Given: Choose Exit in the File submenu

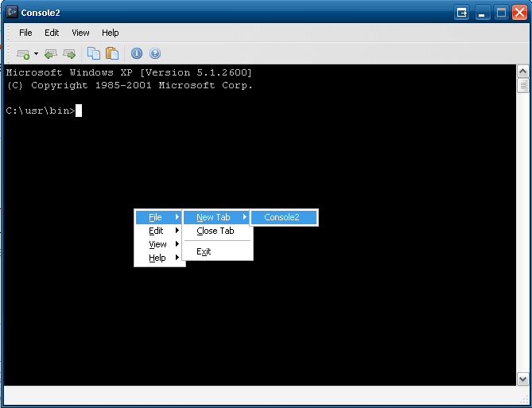Looking at the screenshot, I should coord(217,251).
